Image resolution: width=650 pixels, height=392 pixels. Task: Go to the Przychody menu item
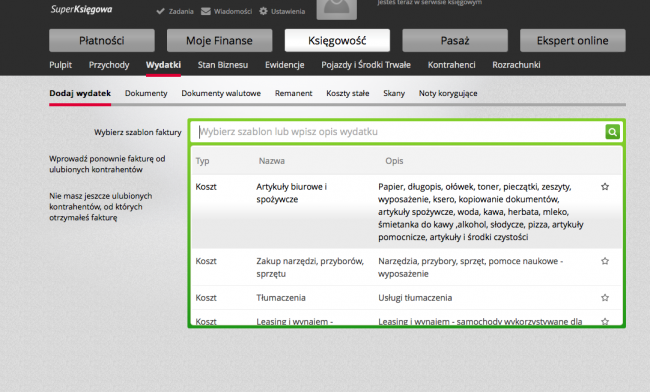point(109,65)
